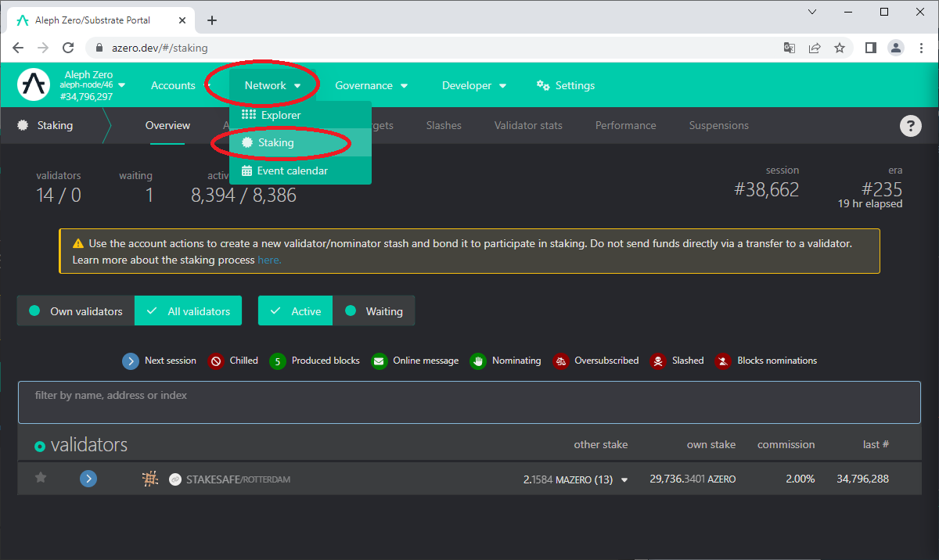Click own stake 29,736.3401 AZERO value
939x560 pixels.
tap(693, 479)
